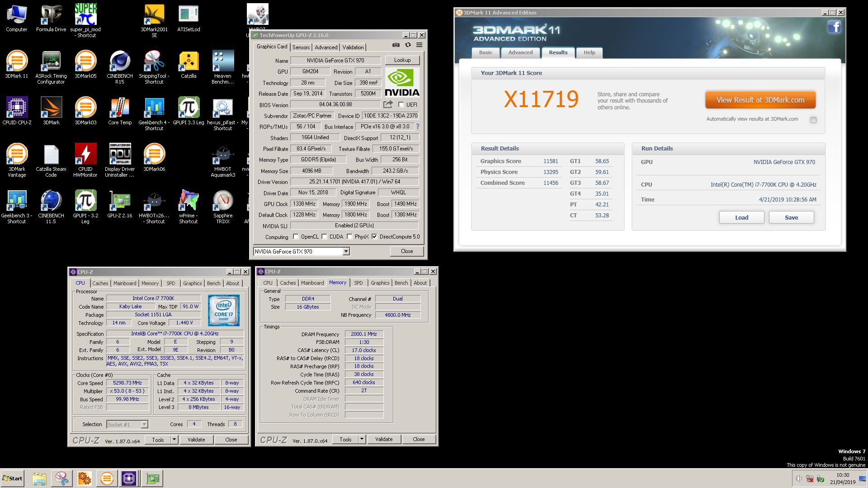Open GPU-Z hamburger menu icon
The width and height of the screenshot is (868, 488).
point(419,45)
